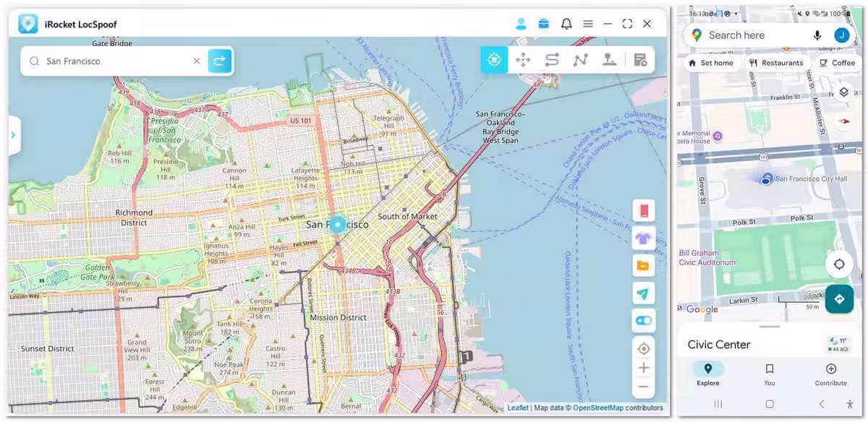Open the Google account avatar J
Viewport: 868px width, 422px height.
pyautogui.click(x=841, y=35)
